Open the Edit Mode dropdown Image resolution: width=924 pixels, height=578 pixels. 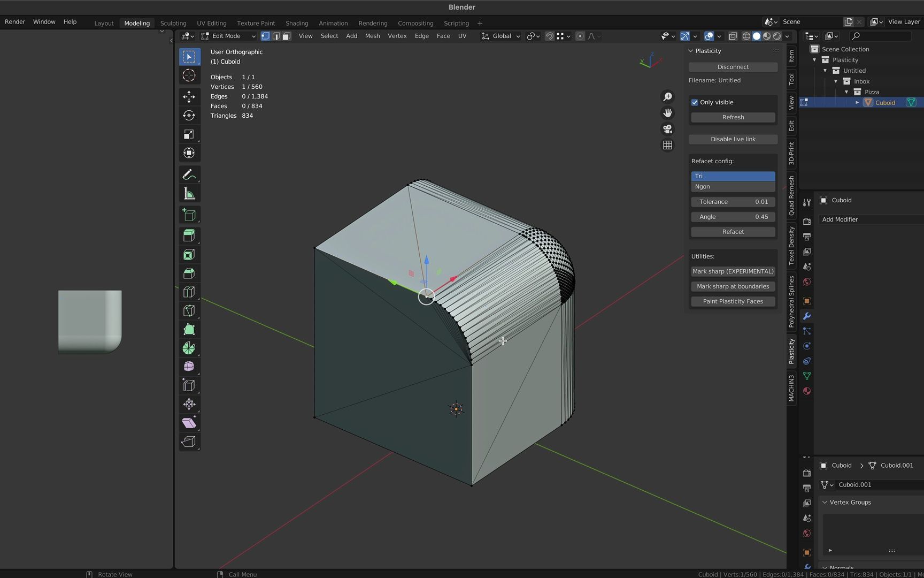(x=229, y=36)
